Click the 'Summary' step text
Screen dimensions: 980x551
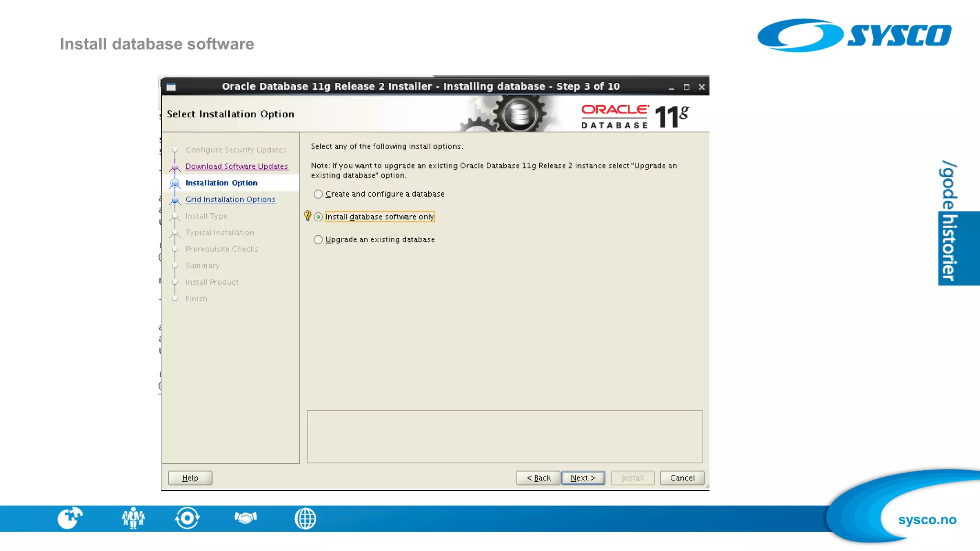[202, 265]
